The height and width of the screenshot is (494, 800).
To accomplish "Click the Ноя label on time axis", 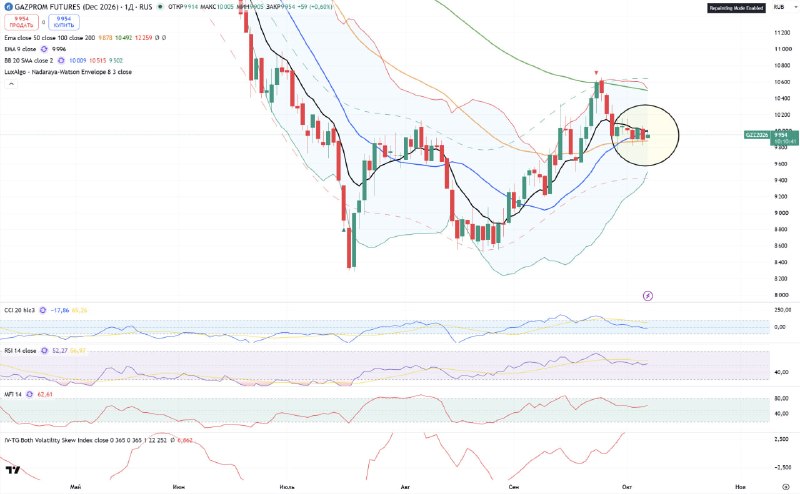I will tap(740, 487).
